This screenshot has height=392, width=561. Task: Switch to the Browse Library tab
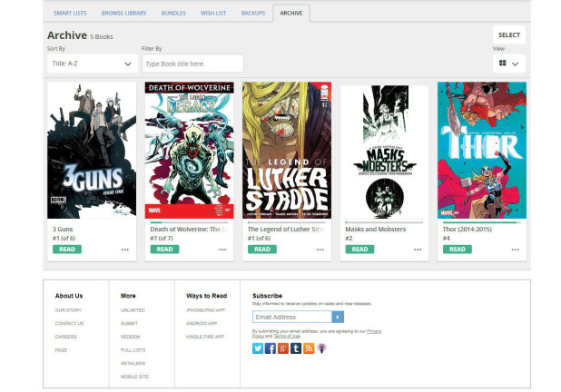point(123,14)
